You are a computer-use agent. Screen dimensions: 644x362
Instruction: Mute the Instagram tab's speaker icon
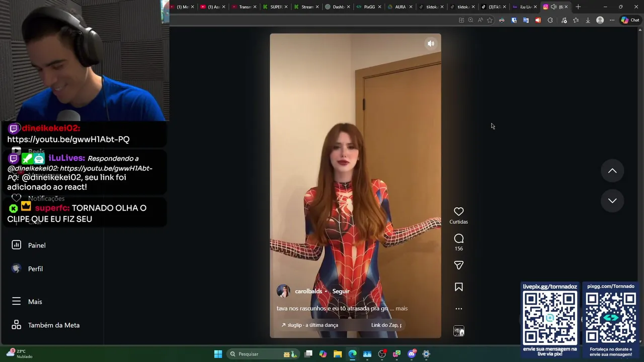click(553, 7)
